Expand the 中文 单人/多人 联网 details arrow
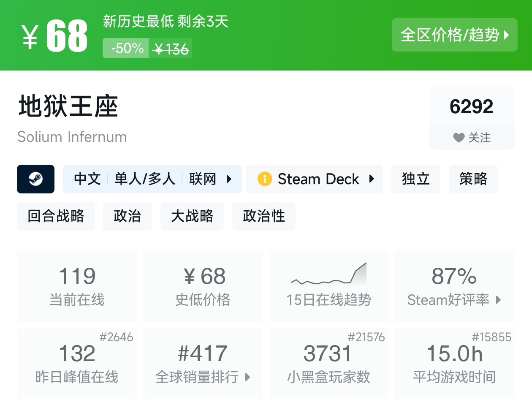532x405 pixels. pyautogui.click(x=229, y=179)
